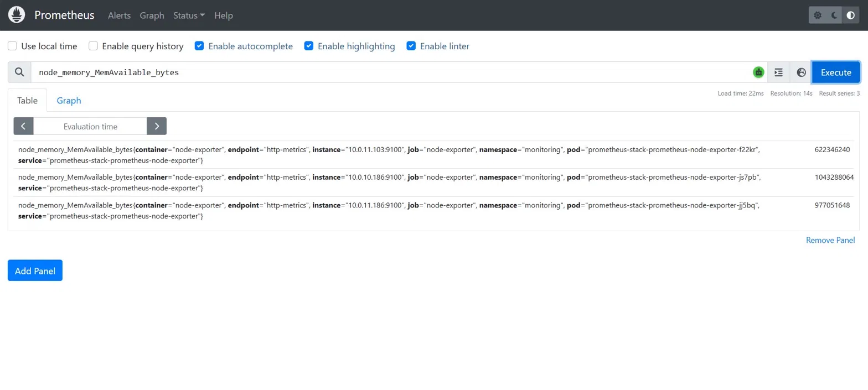Click the Result series: 3 text
Image resolution: width=868 pixels, height=390 pixels.
pos(839,93)
